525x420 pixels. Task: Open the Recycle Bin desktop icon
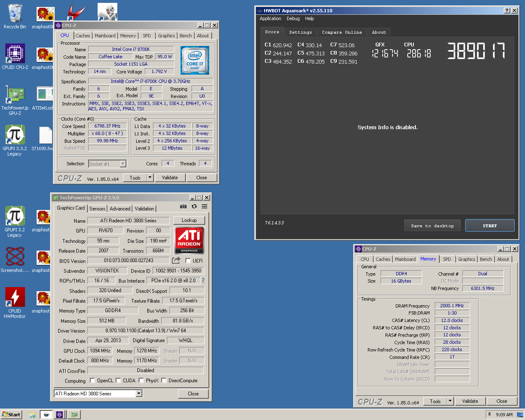coord(15,16)
